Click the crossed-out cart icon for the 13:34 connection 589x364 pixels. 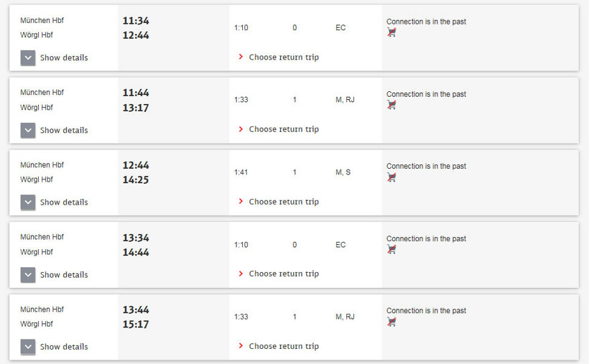pyautogui.click(x=391, y=249)
